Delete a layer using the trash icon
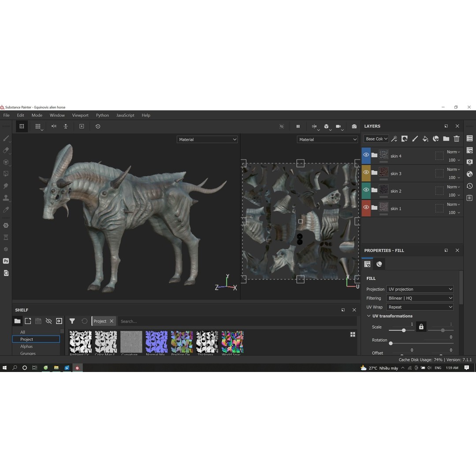Image resolution: width=476 pixels, height=476 pixels. coord(457,138)
